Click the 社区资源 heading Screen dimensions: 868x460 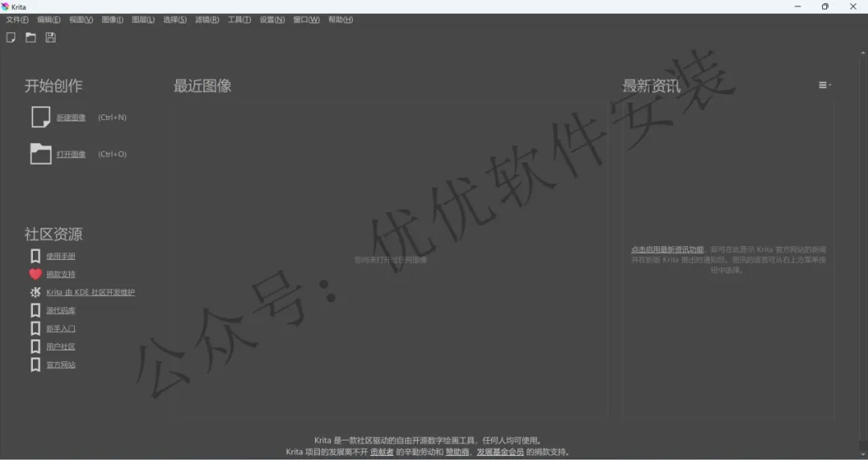53,234
